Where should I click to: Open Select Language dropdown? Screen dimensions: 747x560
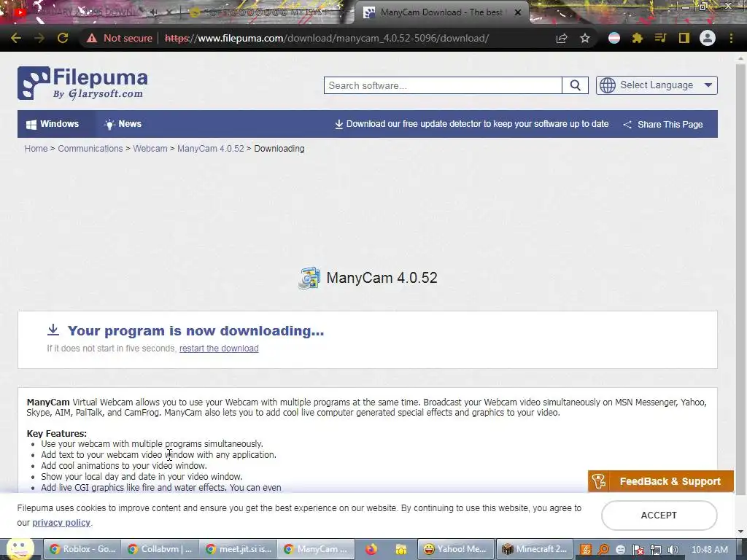(657, 85)
